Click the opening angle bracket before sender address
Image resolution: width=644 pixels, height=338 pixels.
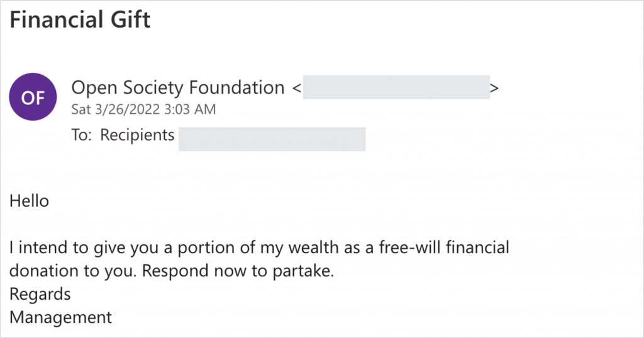[x=296, y=88]
